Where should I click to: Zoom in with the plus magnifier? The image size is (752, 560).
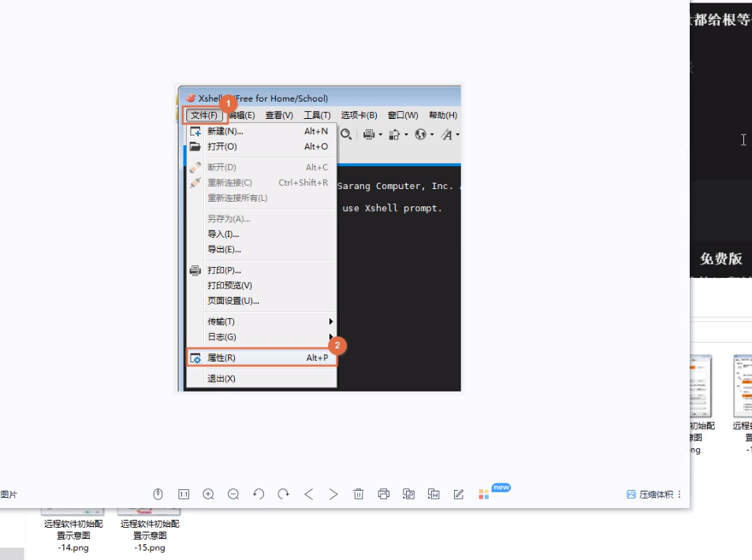click(x=208, y=494)
